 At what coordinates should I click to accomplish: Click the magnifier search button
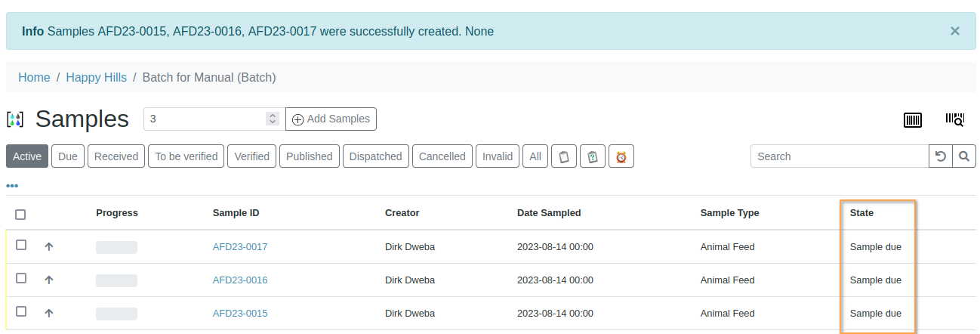click(963, 156)
